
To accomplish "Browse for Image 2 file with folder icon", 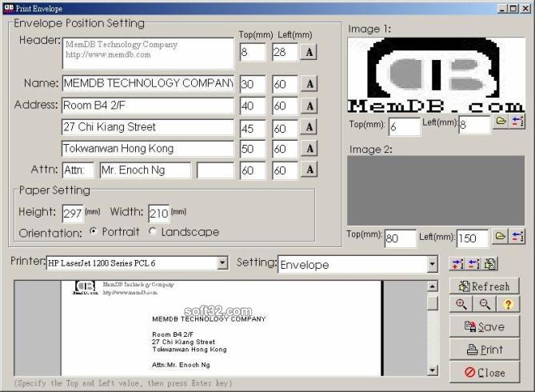I will [500, 236].
